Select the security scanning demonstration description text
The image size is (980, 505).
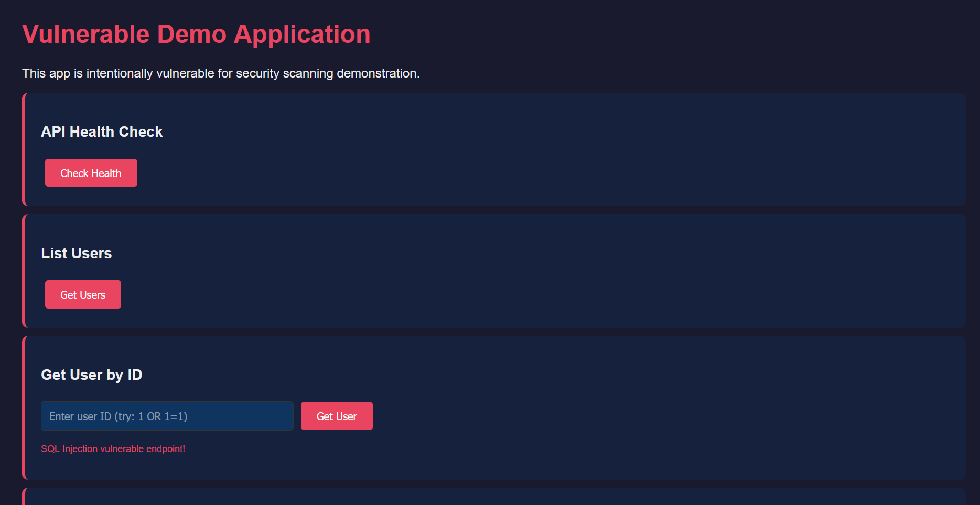coord(221,73)
